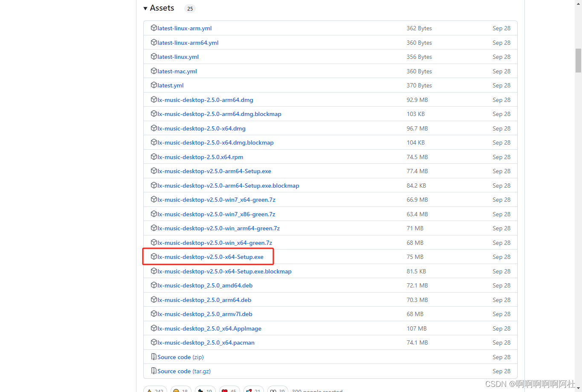Click the 92.9 MB size of arm64.dmg
Viewport: 582px width, 392px height.
pos(417,100)
